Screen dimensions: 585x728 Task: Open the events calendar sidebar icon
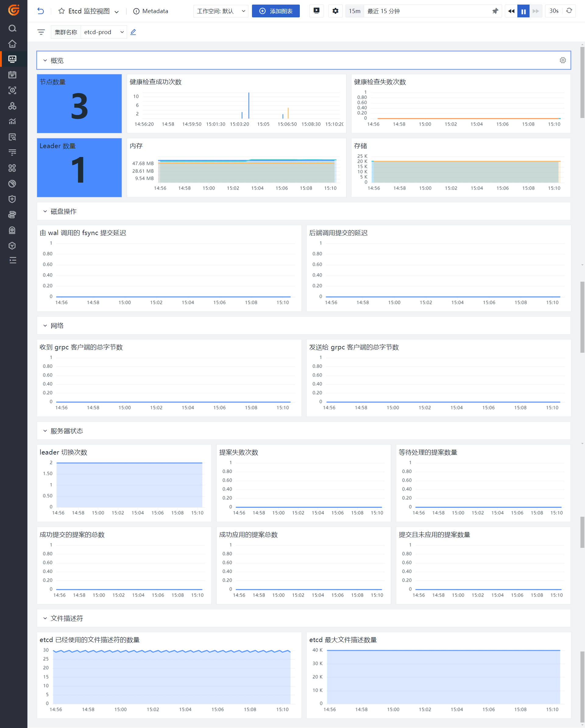click(12, 75)
